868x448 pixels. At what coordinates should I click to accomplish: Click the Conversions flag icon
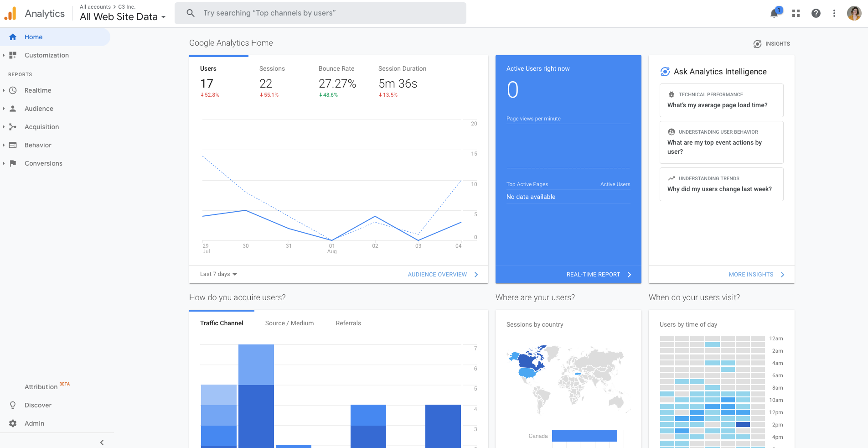pos(13,163)
